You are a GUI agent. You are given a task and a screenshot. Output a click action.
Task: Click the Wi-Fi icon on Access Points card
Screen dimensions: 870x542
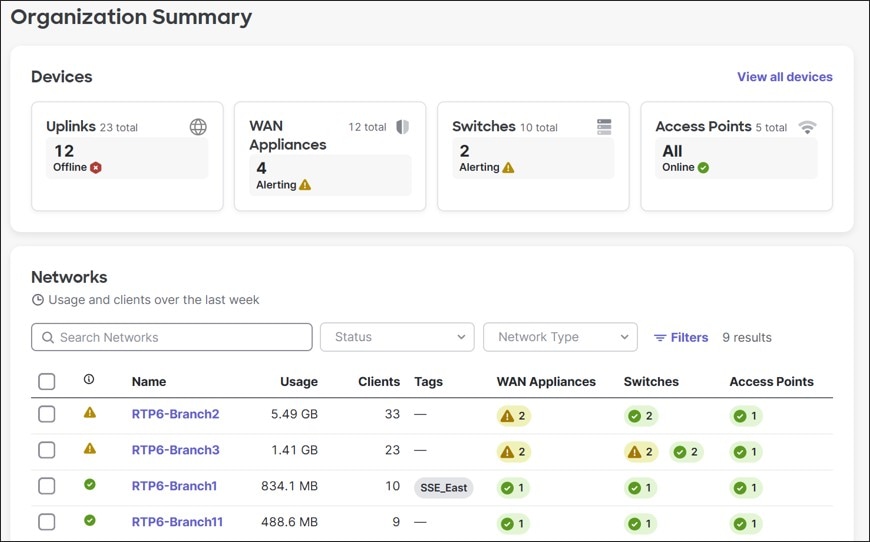(x=807, y=128)
